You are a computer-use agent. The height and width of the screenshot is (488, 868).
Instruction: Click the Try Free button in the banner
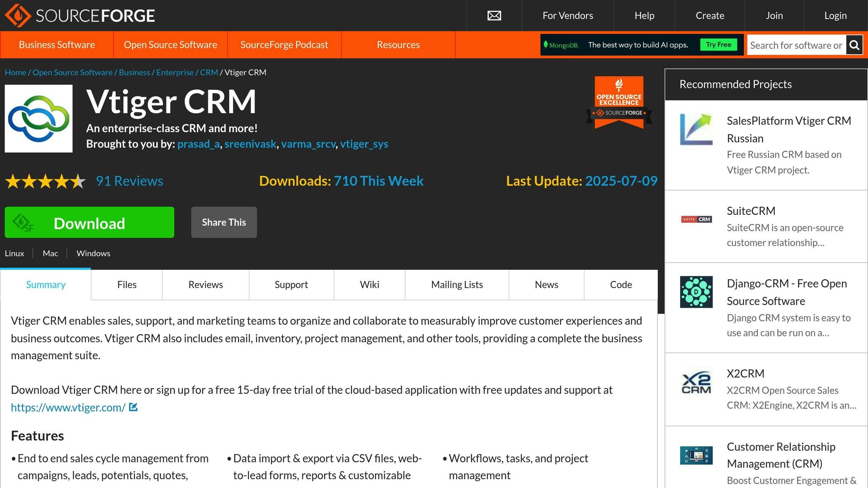(x=719, y=44)
